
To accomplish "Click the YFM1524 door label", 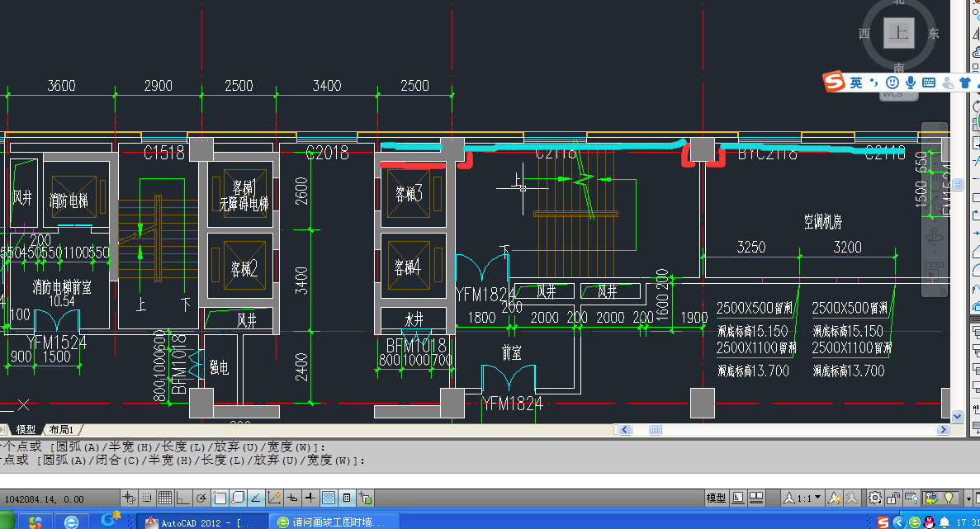I will point(57,342).
